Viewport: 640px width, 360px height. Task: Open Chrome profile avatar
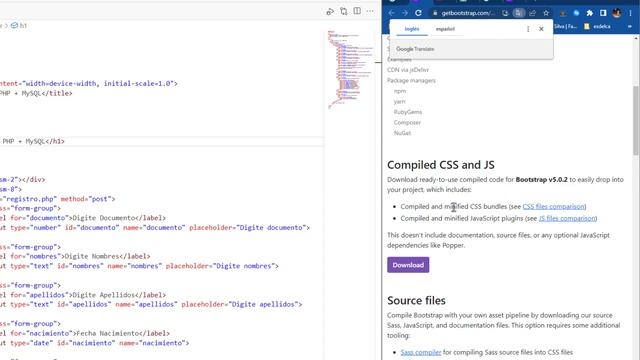[x=616, y=13]
